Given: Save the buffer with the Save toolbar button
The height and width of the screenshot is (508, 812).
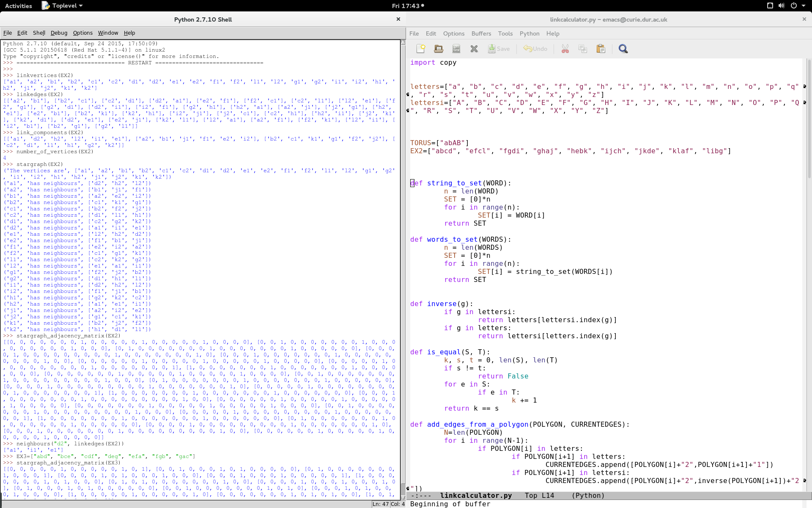Looking at the screenshot, I should coord(499,49).
